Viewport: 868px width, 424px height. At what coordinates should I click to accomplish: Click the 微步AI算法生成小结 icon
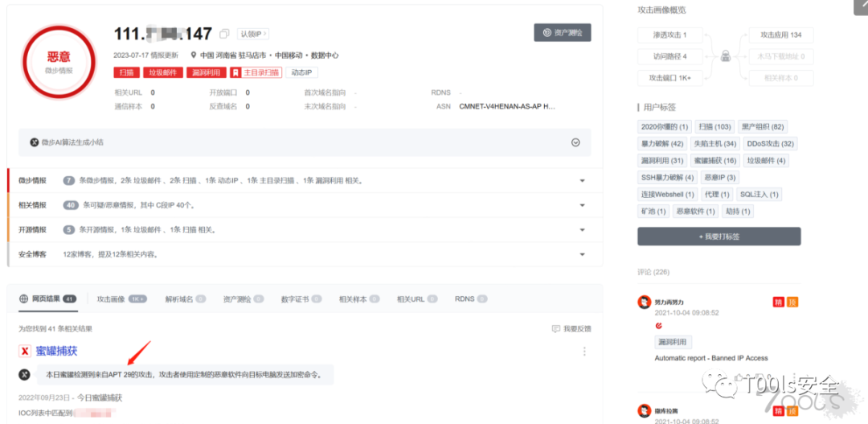pyautogui.click(x=35, y=142)
